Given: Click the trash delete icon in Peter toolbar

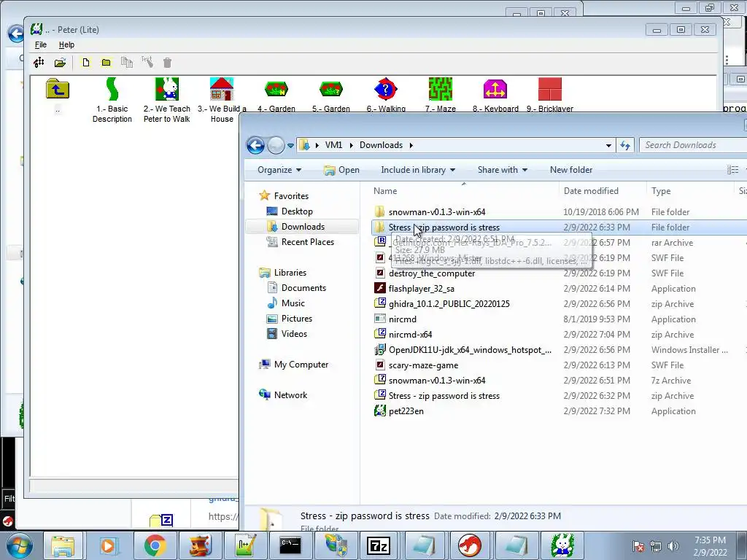Looking at the screenshot, I should tap(167, 63).
